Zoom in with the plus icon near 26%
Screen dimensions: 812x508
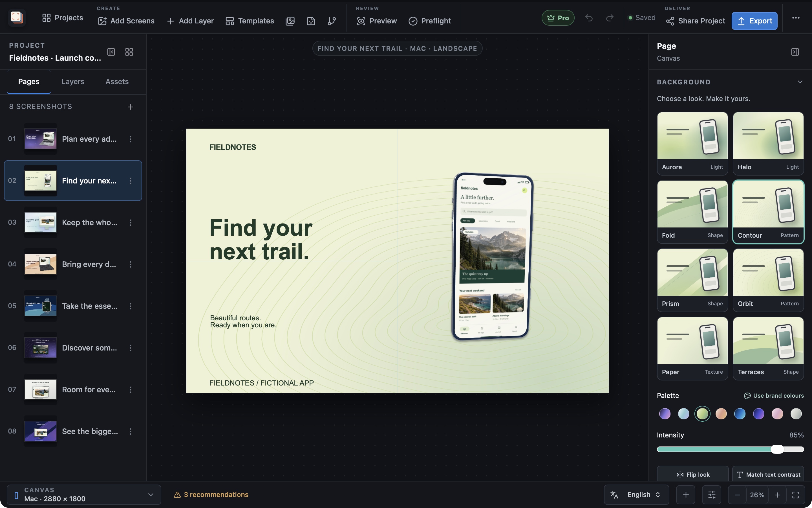point(777,495)
